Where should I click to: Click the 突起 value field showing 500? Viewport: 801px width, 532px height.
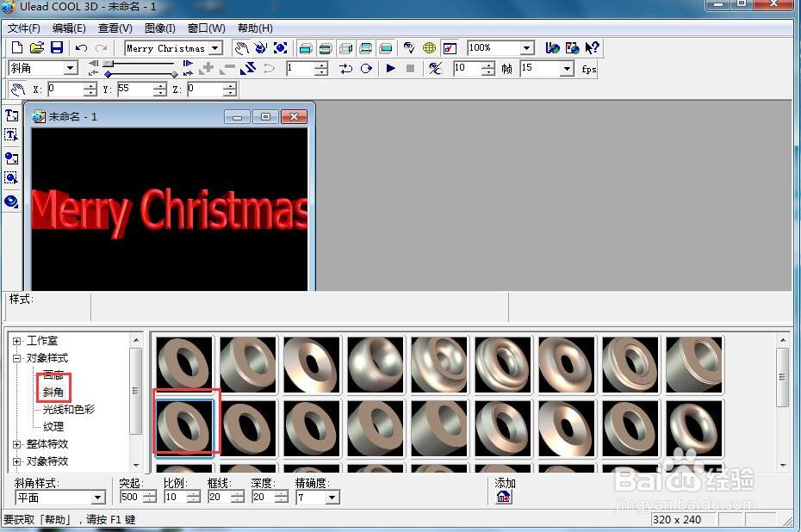[131, 497]
